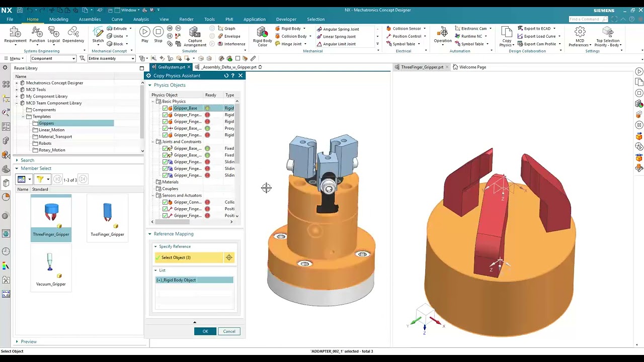Choose the Unite command
Viewport: 644px width, 362px height.
point(115,36)
